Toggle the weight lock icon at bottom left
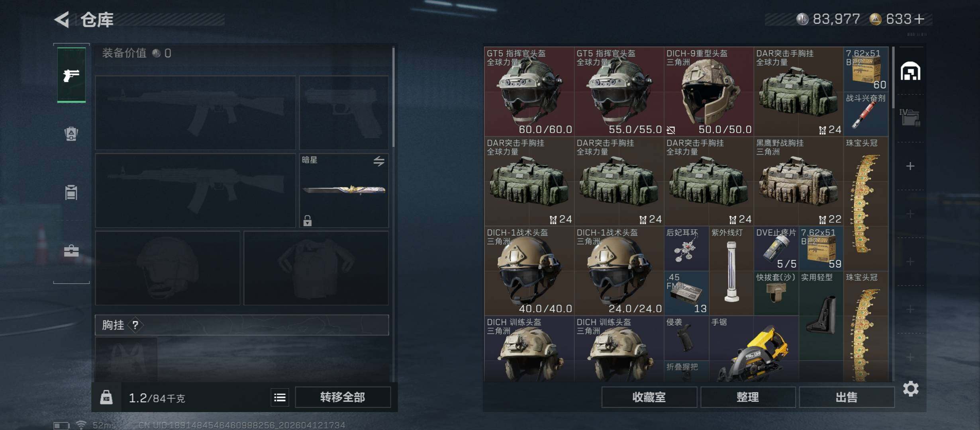This screenshot has height=430, width=980. [x=106, y=397]
